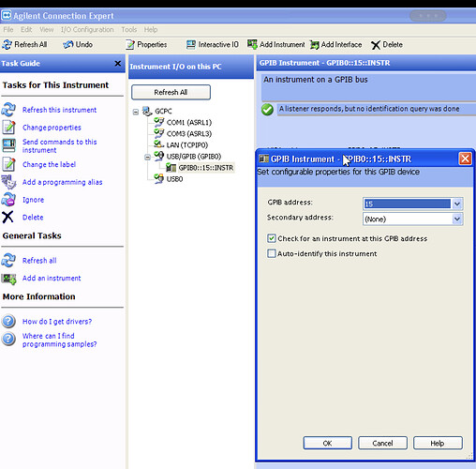Open the Secondary address dropdown
This screenshot has width=476, height=469.
457,219
